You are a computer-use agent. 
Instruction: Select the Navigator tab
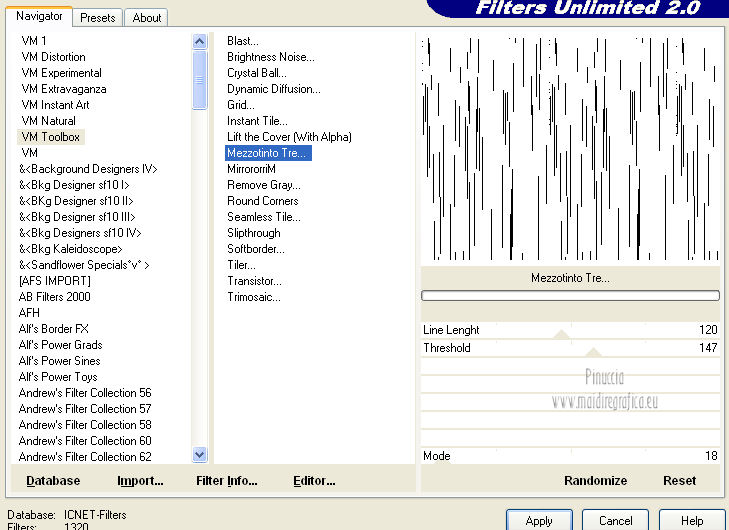39,16
